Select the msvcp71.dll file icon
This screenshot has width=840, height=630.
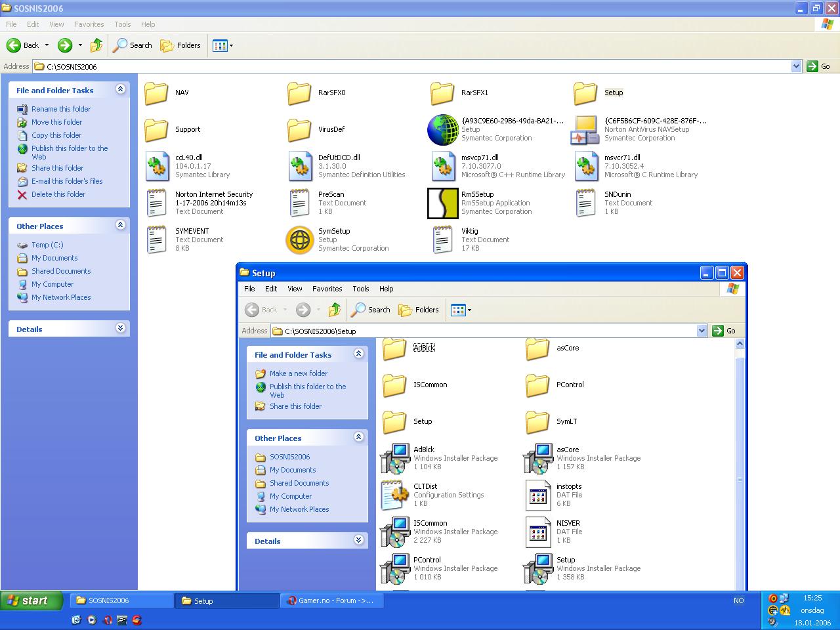pyautogui.click(x=444, y=166)
